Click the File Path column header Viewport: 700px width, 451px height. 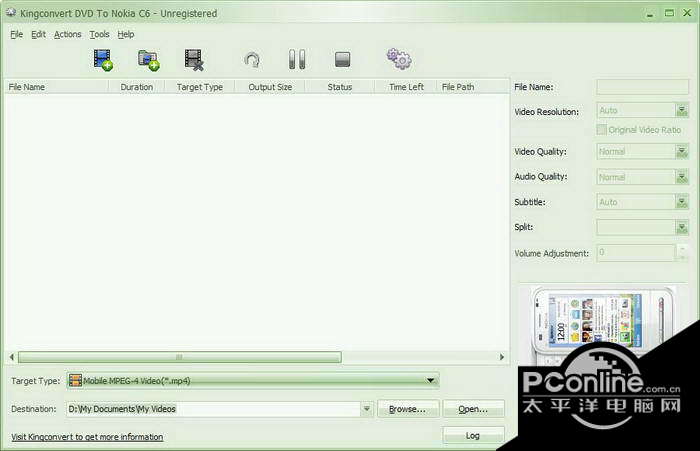pos(473,87)
